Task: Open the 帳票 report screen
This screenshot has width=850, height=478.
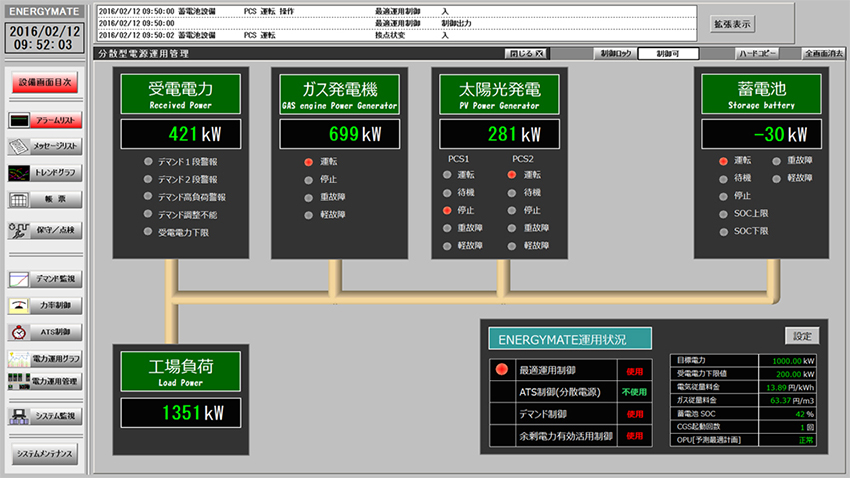Action: coord(45,199)
